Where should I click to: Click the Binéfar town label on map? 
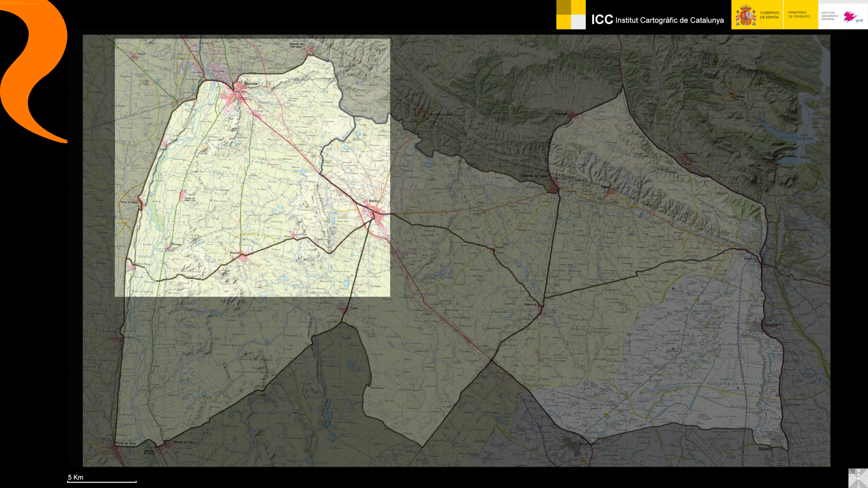(x=373, y=201)
